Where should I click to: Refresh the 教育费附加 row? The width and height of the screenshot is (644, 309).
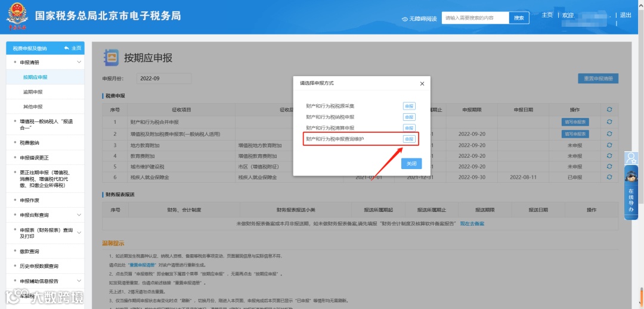(x=609, y=156)
